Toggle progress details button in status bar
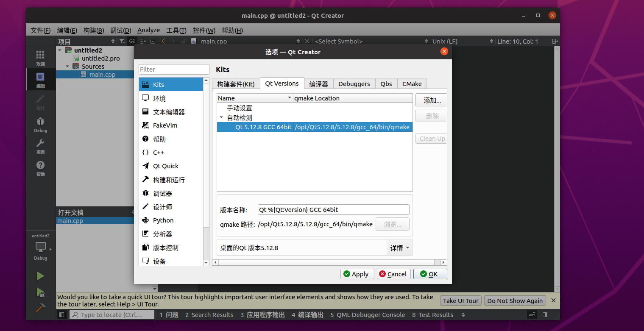This screenshot has width=644, height=331. pos(532,315)
